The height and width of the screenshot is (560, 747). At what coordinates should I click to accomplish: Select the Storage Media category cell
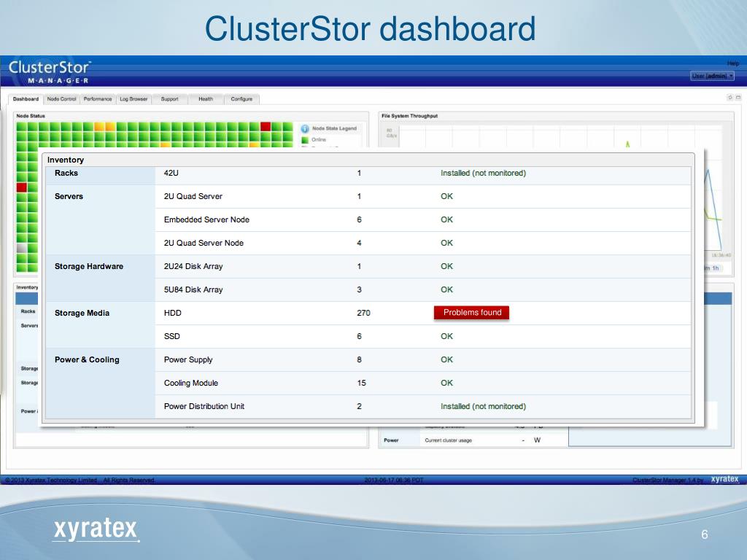coord(101,324)
